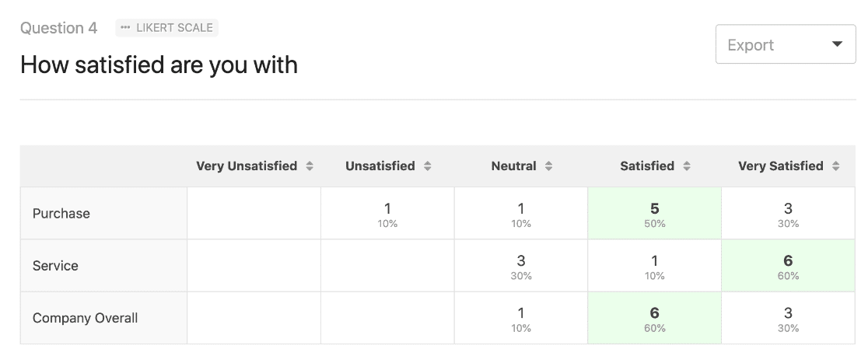Click the Very Unsatisfied column header

coord(247,166)
